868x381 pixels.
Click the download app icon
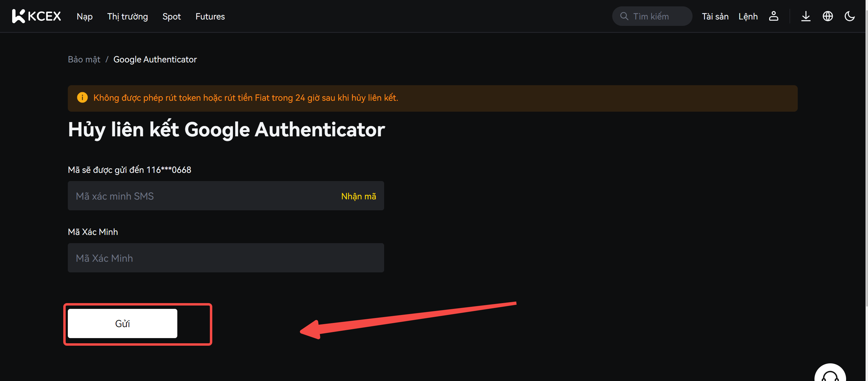pos(806,16)
